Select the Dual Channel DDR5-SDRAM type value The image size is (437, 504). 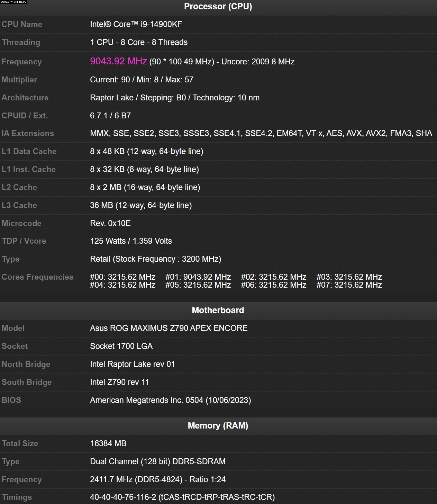(158, 461)
